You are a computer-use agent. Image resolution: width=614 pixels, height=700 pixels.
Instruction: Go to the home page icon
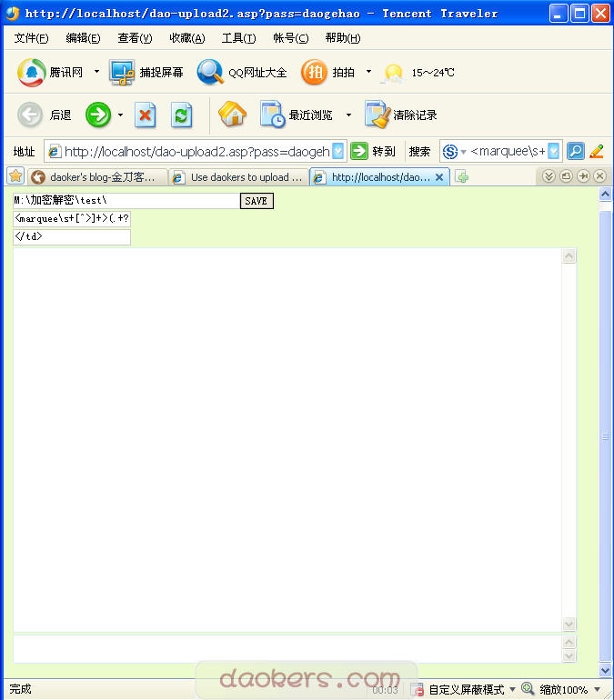pyautogui.click(x=232, y=114)
